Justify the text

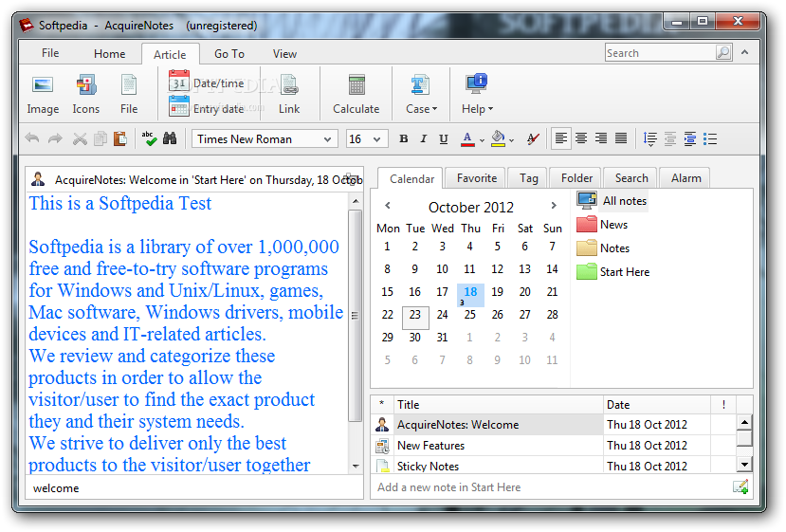pyautogui.click(x=621, y=138)
